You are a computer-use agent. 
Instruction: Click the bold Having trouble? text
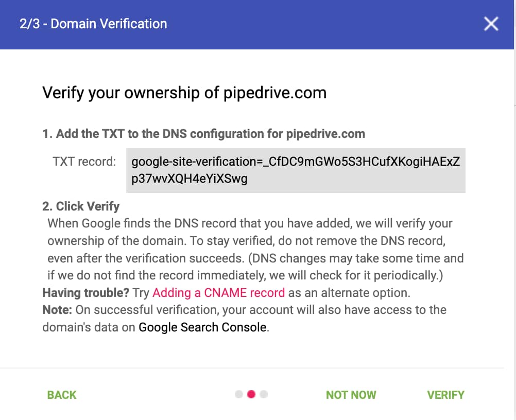coord(86,293)
